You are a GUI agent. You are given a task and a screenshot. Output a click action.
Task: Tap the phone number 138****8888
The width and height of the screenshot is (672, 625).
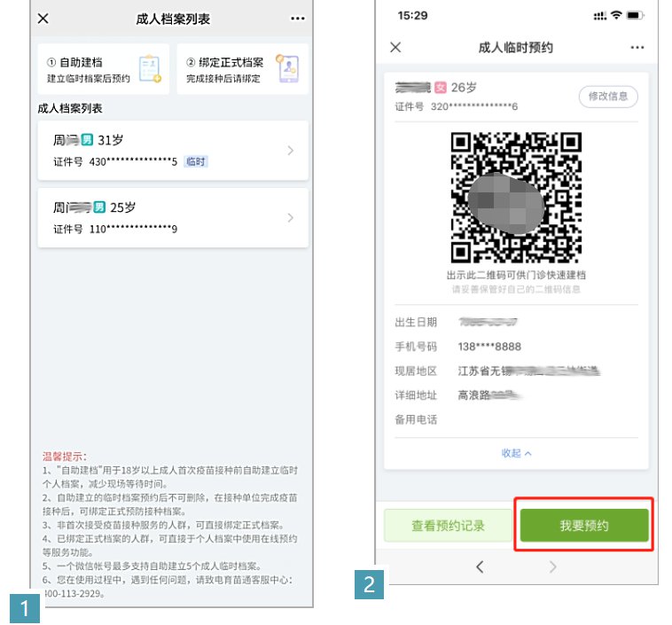pyautogui.click(x=489, y=347)
